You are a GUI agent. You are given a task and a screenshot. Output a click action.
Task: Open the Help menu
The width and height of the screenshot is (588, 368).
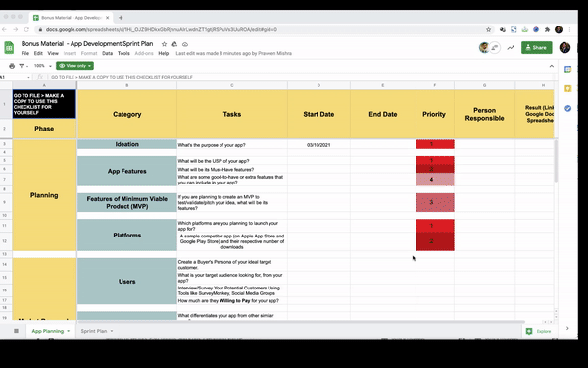(163, 53)
